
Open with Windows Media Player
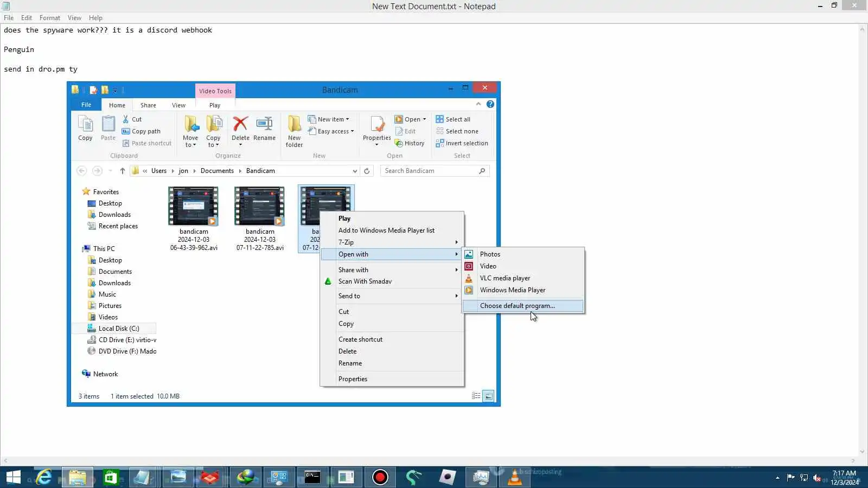point(523,290)
